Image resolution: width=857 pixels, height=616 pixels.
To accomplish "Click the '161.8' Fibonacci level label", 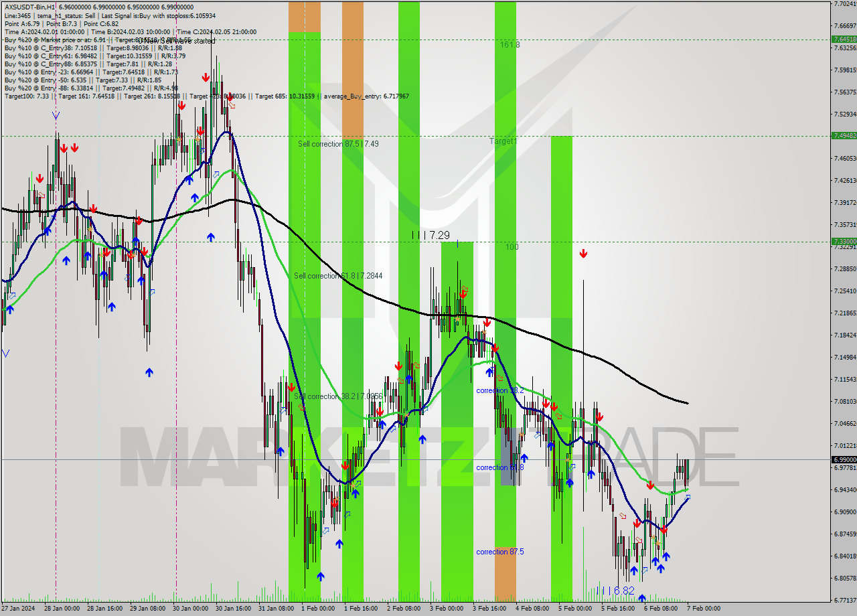I will tap(510, 45).
